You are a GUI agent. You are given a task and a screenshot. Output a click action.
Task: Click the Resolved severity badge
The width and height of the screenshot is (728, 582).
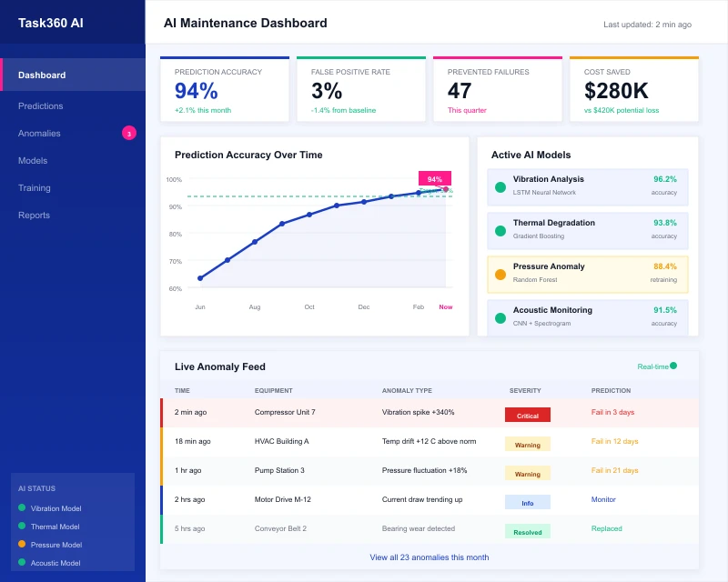point(528,531)
